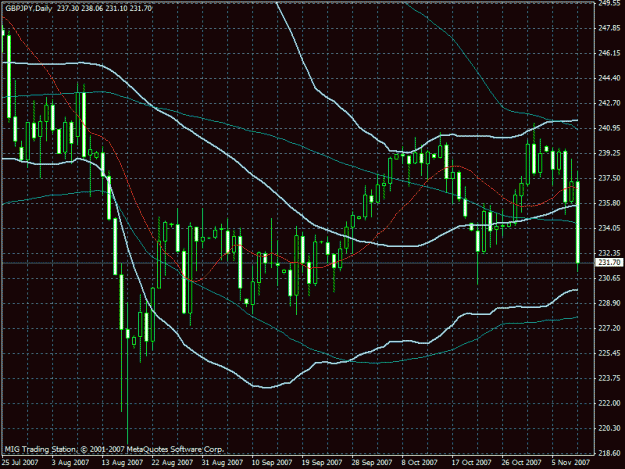Click the 31 Aug 2007 date label
The height and width of the screenshot is (469, 625).
(x=222, y=462)
